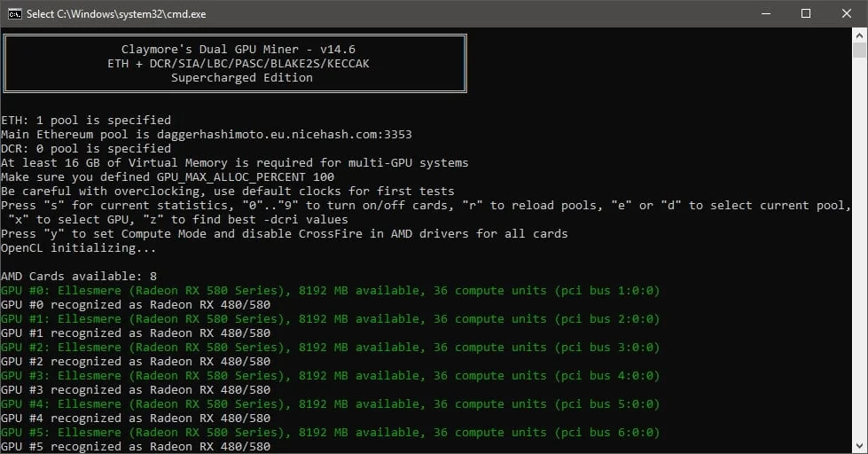Click the cmd.exe icon in title bar

tap(14, 13)
